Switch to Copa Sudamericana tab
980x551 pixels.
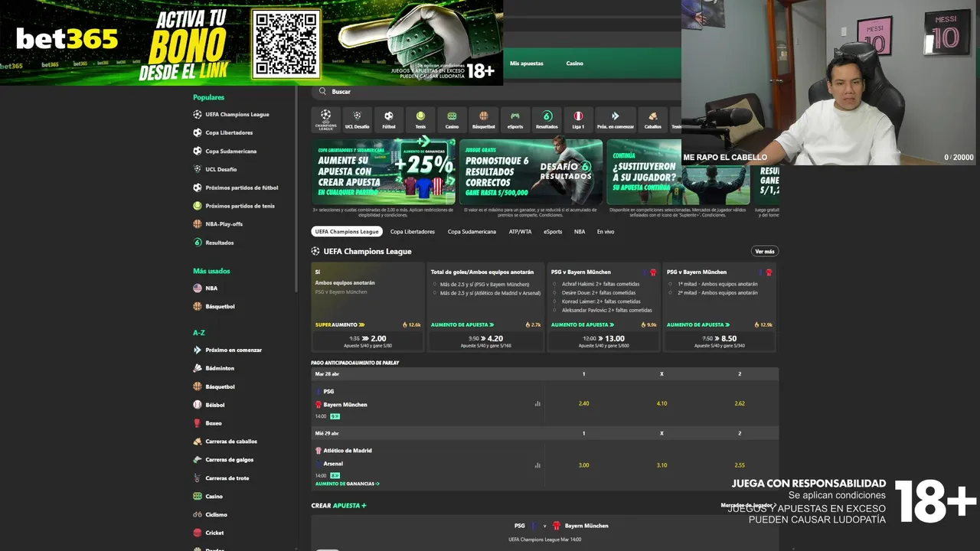coord(472,232)
